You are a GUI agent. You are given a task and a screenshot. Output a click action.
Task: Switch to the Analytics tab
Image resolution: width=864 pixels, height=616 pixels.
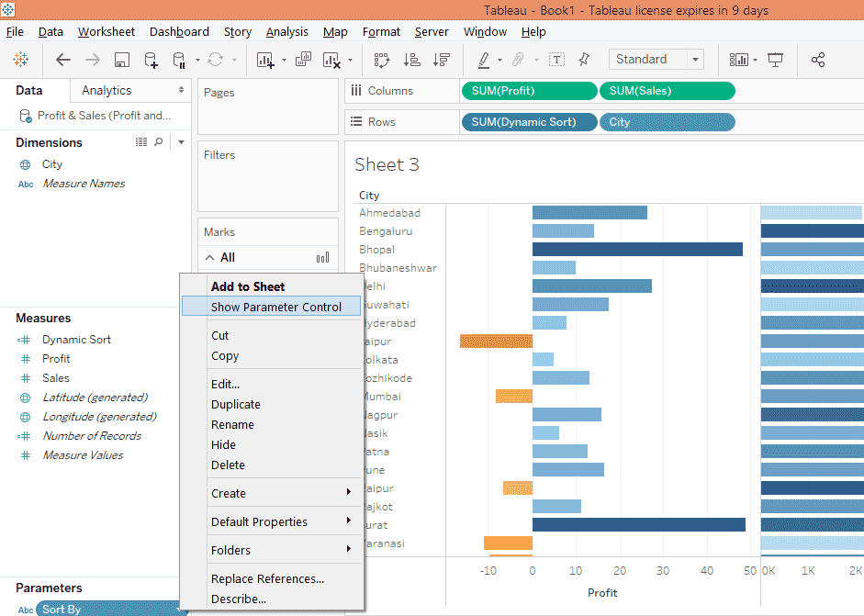[107, 90]
